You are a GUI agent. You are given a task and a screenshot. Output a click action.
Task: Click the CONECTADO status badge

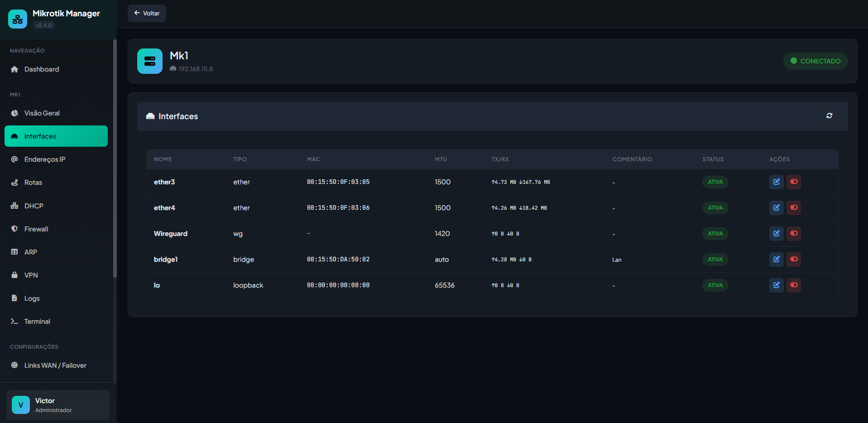[x=815, y=61]
